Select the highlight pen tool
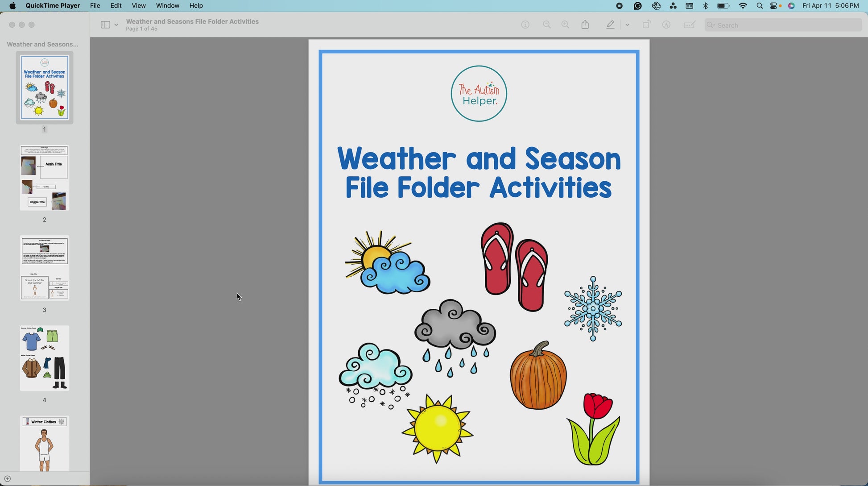This screenshot has height=486, width=868. [611, 25]
